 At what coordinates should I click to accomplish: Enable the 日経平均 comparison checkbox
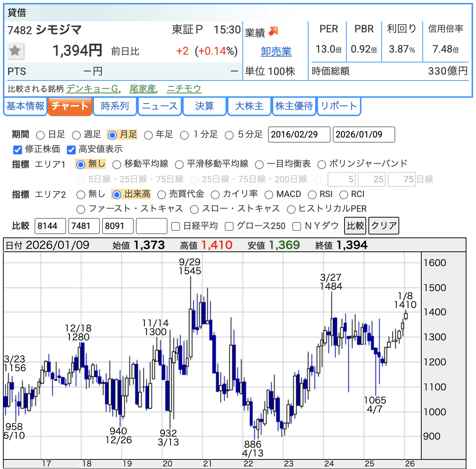pos(176,226)
